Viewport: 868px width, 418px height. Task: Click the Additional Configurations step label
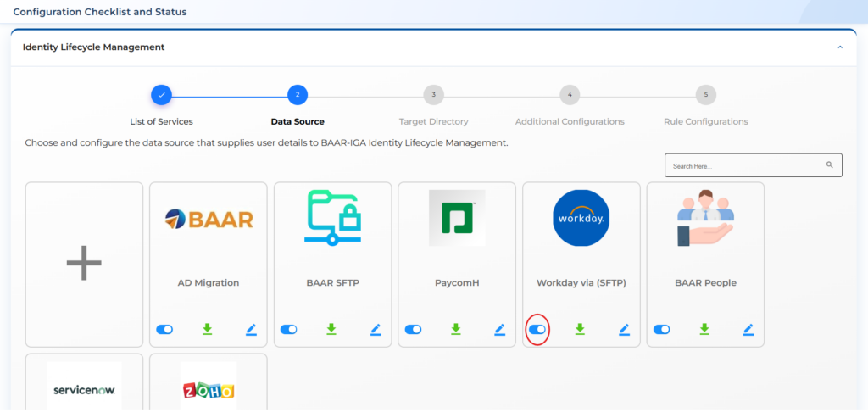coord(570,122)
